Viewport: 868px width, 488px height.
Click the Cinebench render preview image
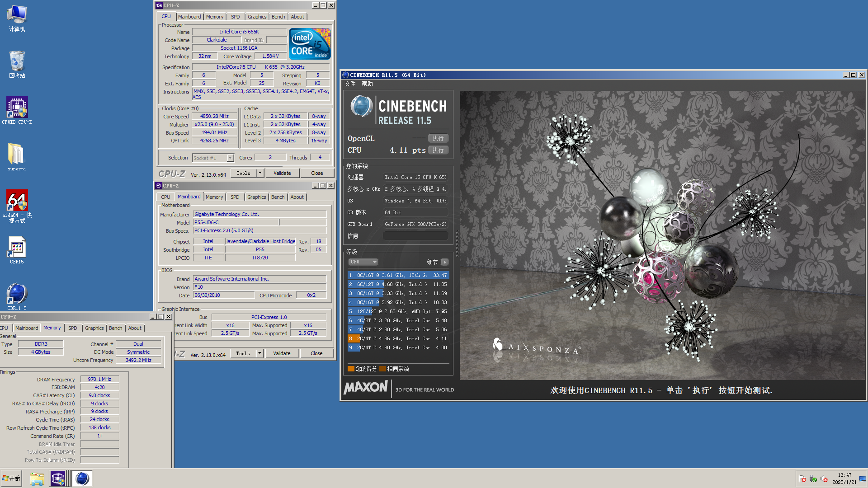click(662, 235)
